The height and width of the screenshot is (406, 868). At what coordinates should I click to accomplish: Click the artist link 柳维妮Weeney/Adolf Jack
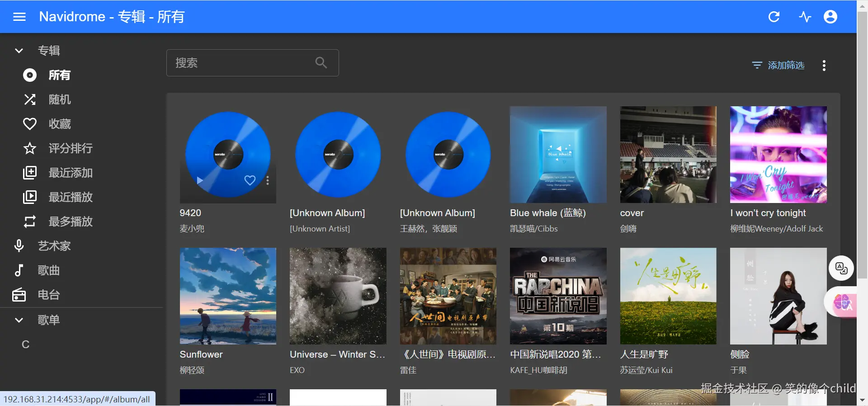click(777, 229)
